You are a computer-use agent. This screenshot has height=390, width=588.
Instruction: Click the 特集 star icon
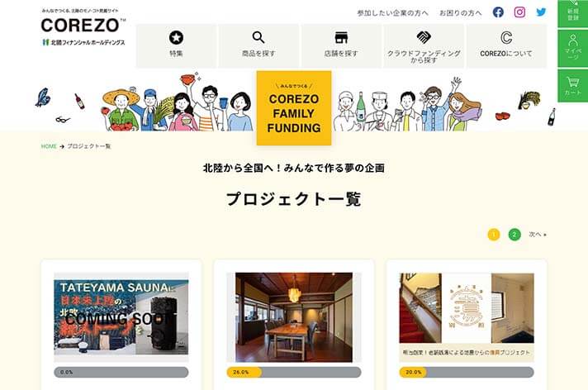pos(176,37)
